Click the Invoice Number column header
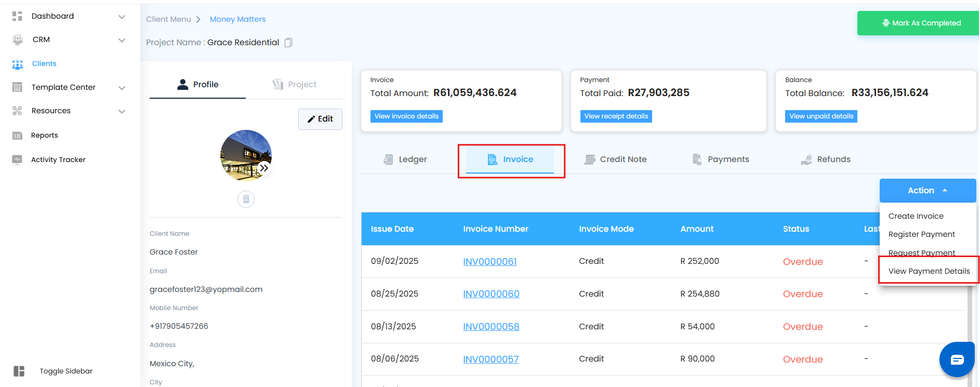 pos(496,229)
